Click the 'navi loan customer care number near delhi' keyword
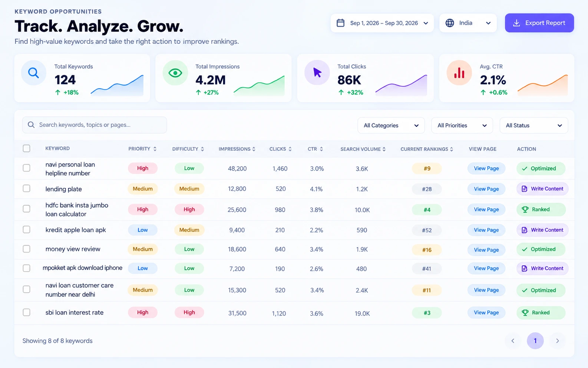The height and width of the screenshot is (368, 588). click(x=79, y=290)
